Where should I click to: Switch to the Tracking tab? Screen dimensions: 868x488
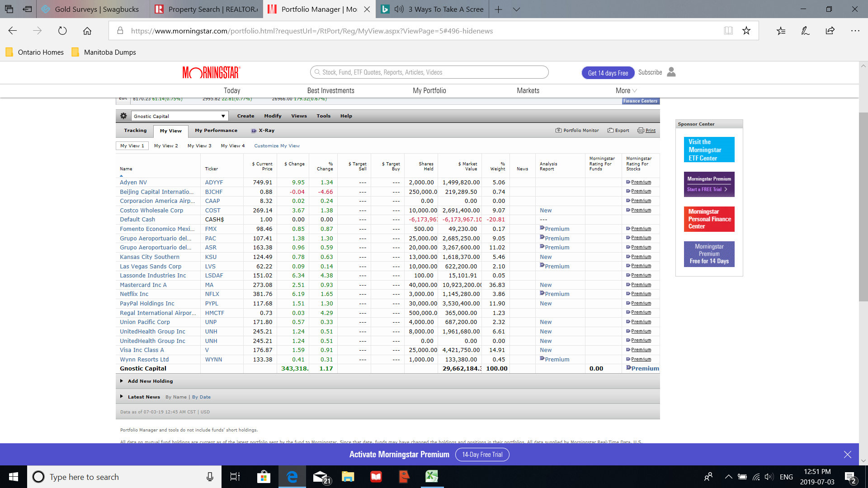[x=135, y=130]
